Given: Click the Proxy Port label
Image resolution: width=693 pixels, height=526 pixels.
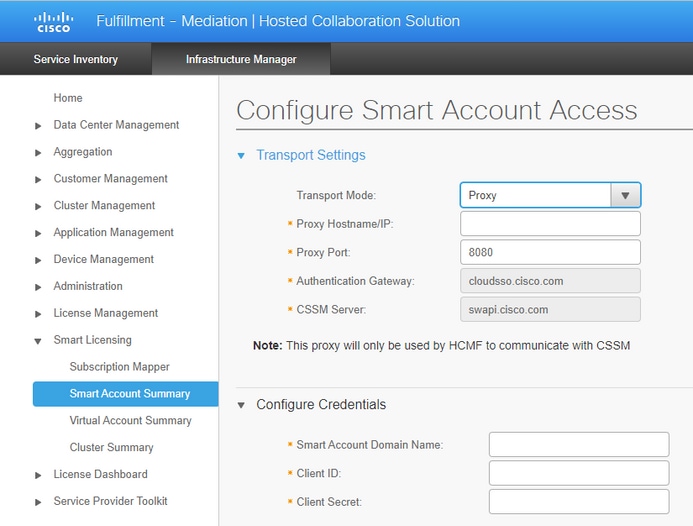Looking at the screenshot, I should pyautogui.click(x=323, y=252).
